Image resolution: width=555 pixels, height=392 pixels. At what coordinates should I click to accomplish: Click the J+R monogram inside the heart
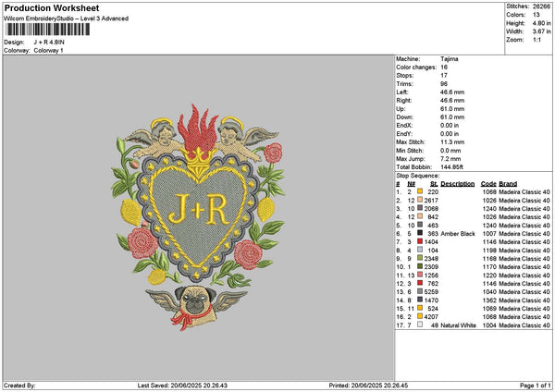click(200, 210)
